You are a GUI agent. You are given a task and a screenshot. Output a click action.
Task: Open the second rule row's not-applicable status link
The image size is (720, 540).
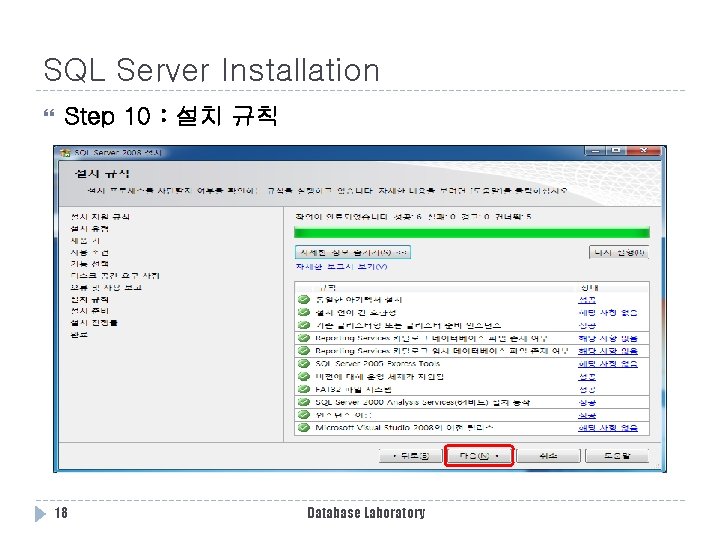pos(608,313)
